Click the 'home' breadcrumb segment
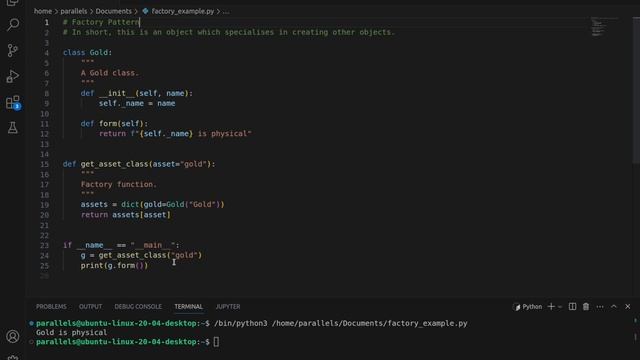Screen dimensions: 640x360 pos(43,11)
